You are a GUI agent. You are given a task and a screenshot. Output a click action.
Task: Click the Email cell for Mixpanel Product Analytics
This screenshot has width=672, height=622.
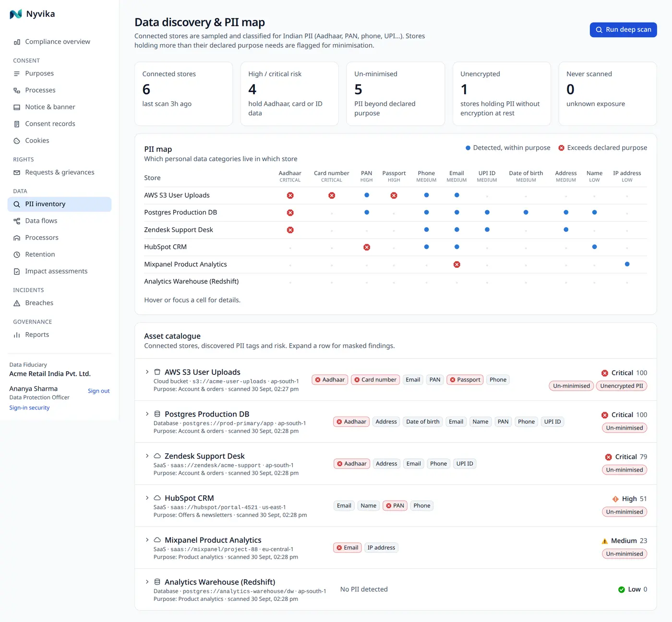pyautogui.click(x=456, y=264)
